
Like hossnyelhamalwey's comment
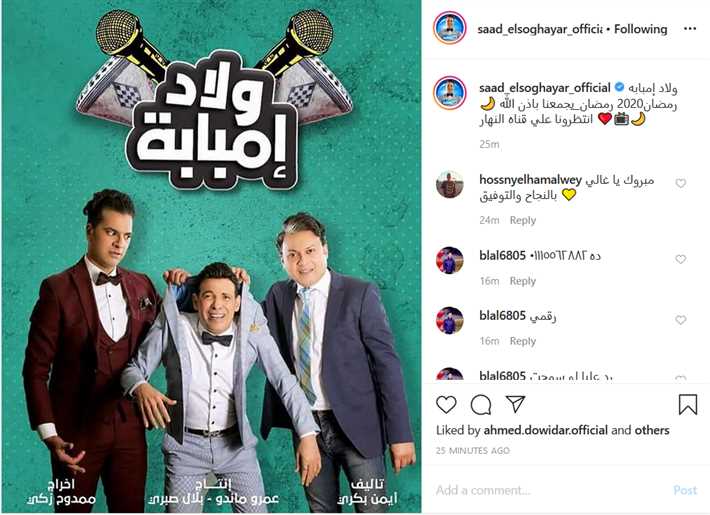681,183
